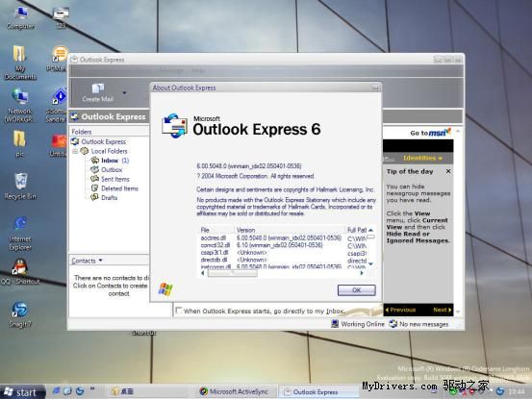This screenshot has width=532, height=399.
Task: Close the Tip of the day panel
Action: [x=448, y=171]
